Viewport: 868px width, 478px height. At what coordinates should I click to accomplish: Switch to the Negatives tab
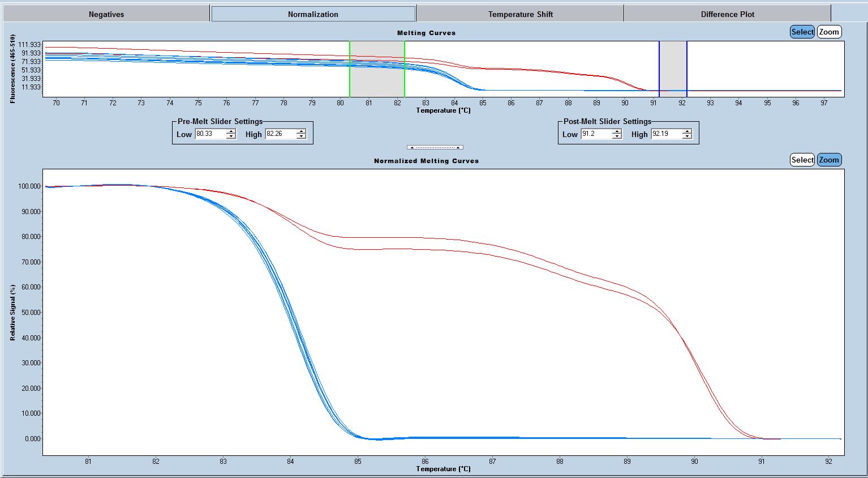(x=106, y=14)
